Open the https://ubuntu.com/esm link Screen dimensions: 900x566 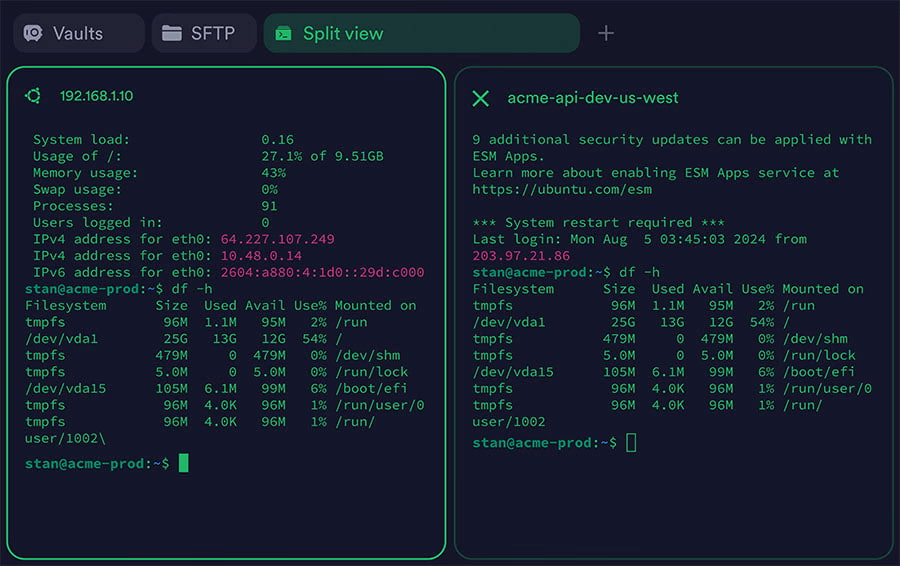coord(562,189)
